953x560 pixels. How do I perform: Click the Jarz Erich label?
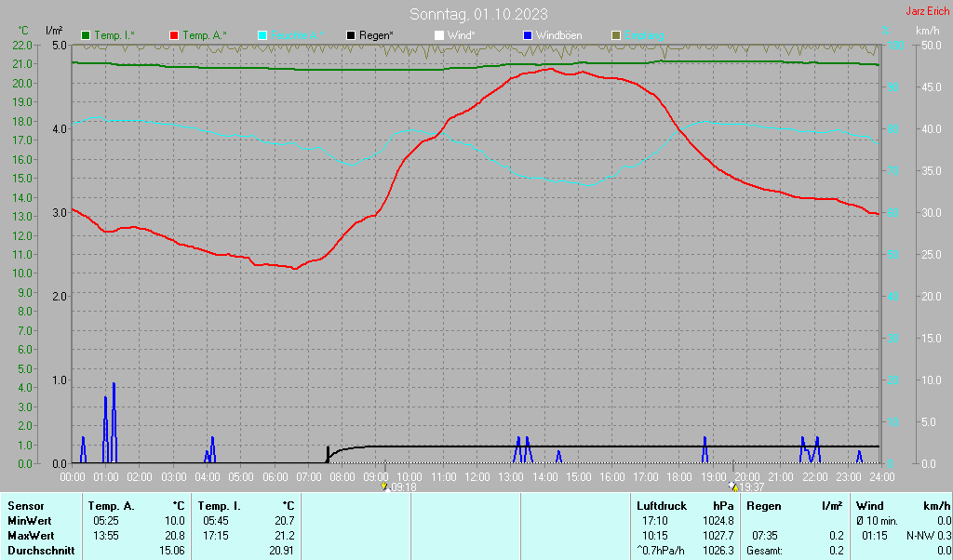click(927, 11)
